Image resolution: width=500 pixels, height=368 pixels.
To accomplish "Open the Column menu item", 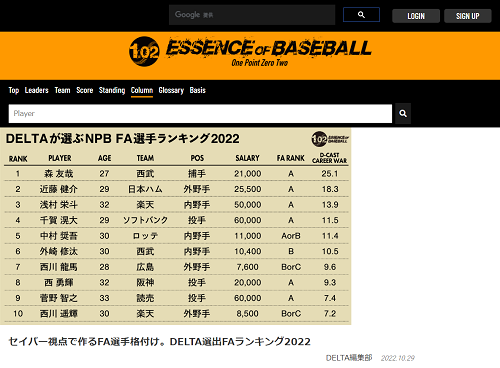I will [x=142, y=90].
